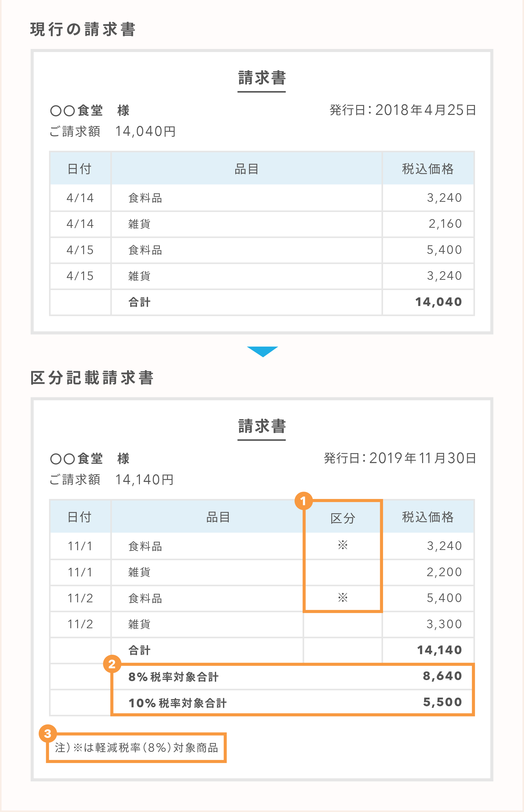Click the ※ mark in the 11/1 食料品 row

(343, 545)
